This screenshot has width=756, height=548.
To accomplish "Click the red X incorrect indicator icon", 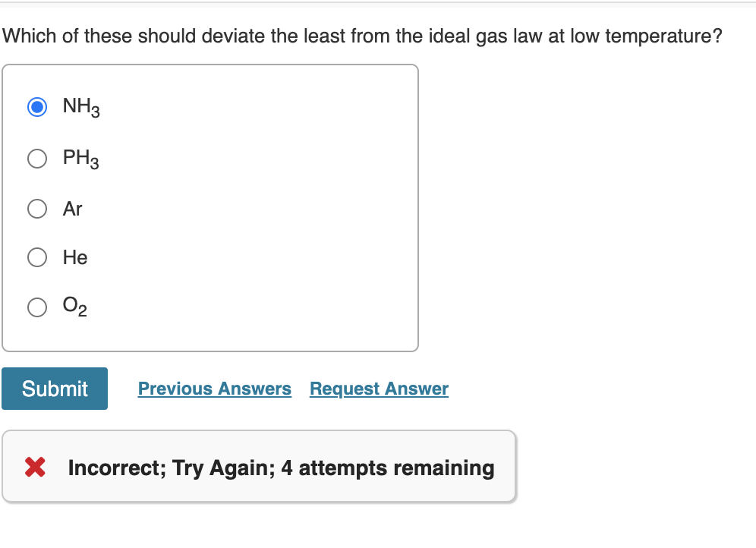I will 33,468.
